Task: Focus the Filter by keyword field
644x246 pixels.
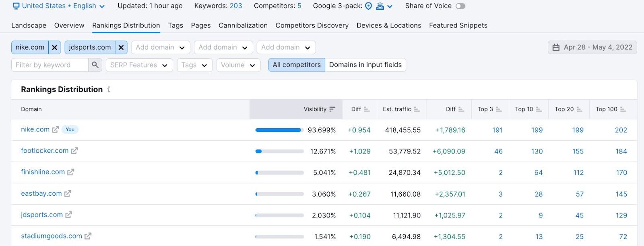Action: [50, 65]
